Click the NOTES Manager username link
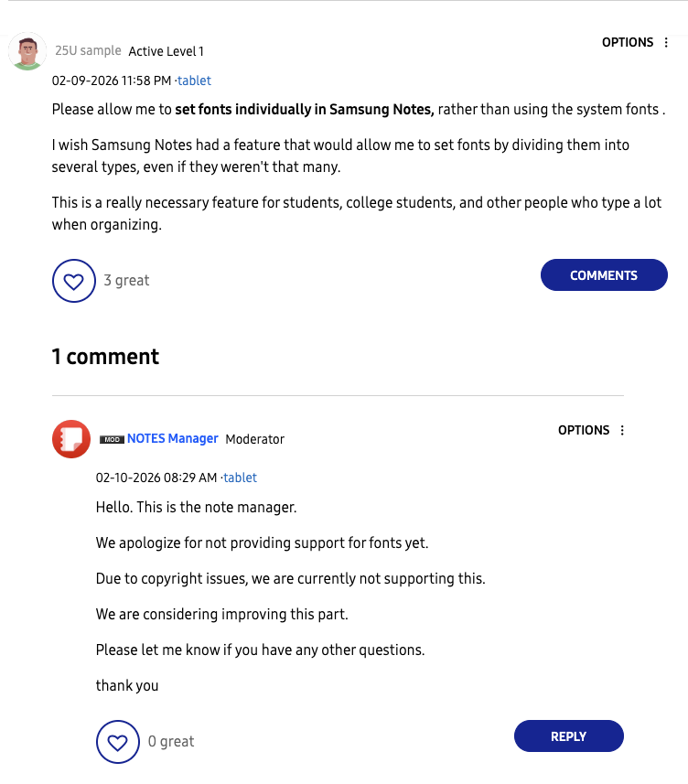This screenshot has width=688, height=784. click(173, 438)
